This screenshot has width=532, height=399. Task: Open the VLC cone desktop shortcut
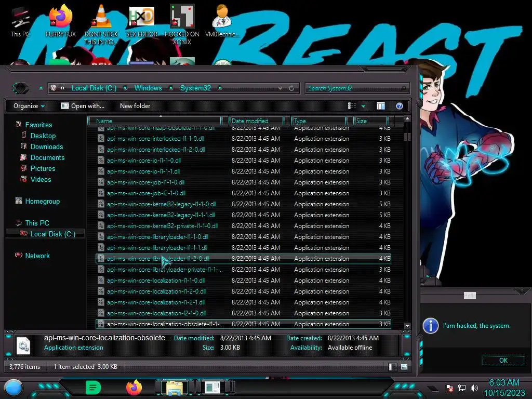[101, 24]
